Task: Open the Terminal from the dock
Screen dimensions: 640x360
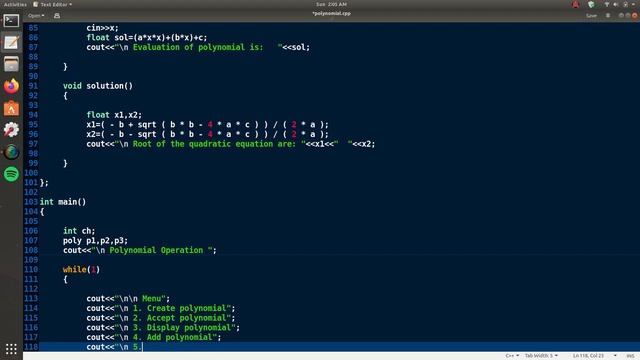Action: (x=11, y=20)
